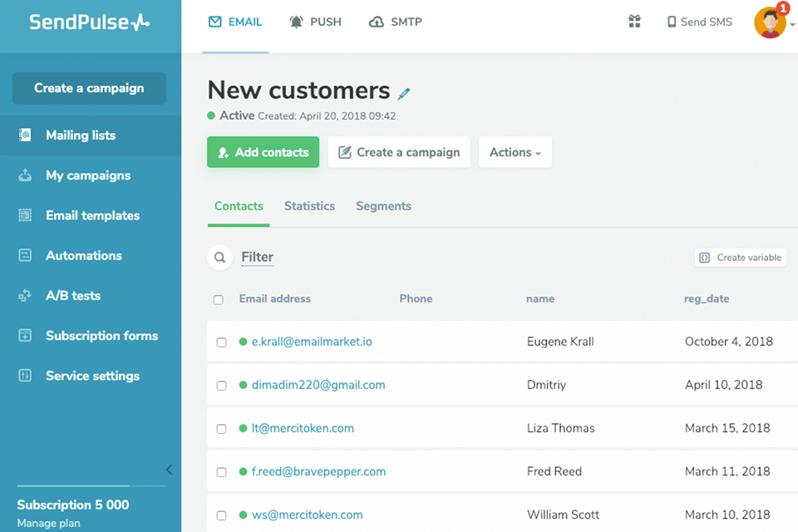Image resolution: width=798 pixels, height=532 pixels.
Task: Check the box for lt@mercitoken.com
Action: [221, 429]
